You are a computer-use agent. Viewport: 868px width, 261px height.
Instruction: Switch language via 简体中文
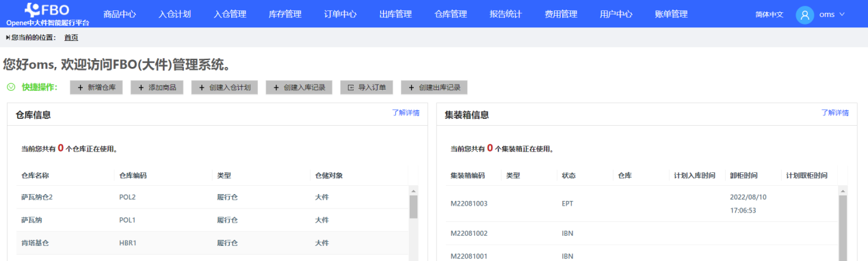tap(770, 14)
